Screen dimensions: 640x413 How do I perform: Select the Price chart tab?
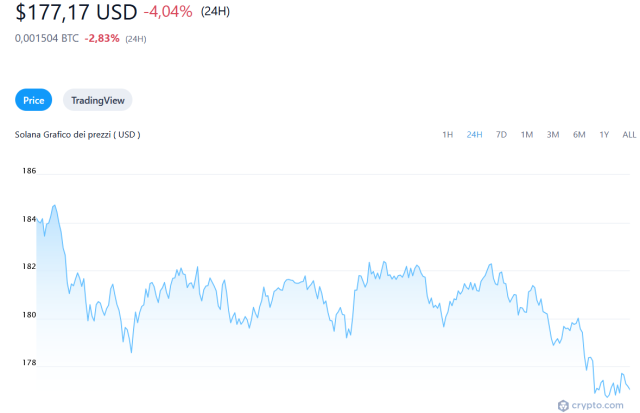click(33, 100)
